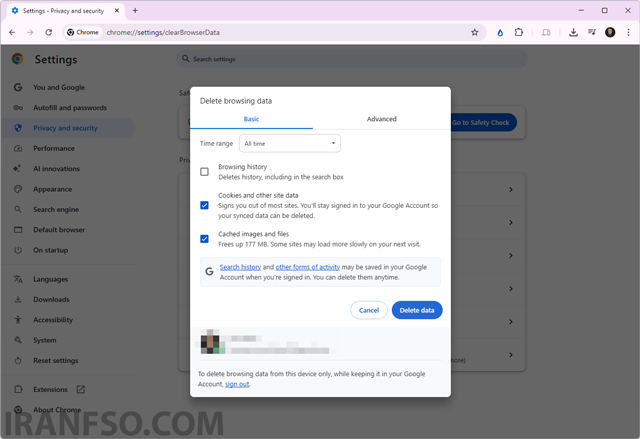Open the Extensions puzzle menu

point(518,32)
